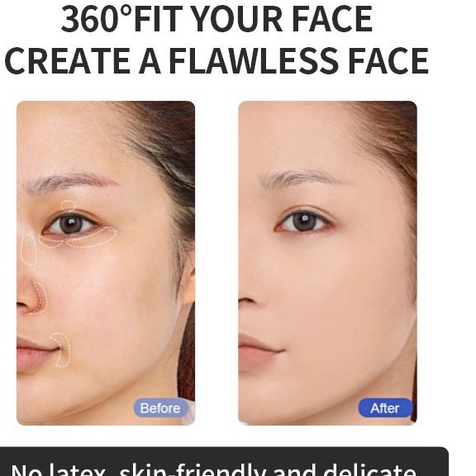Select the "360°FIT YOUR FACE" headline
This screenshot has height=476, width=476.
click(217, 19)
